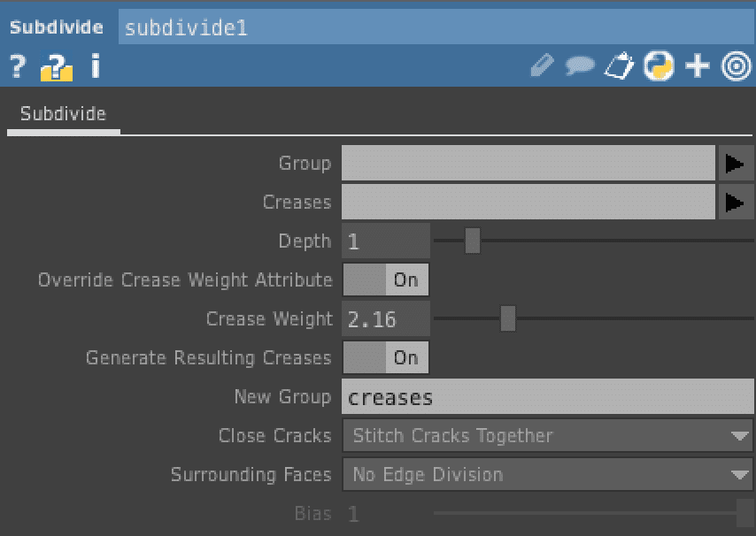Open the Close Cracks dropdown
756x536 pixels.
pyautogui.click(x=547, y=436)
